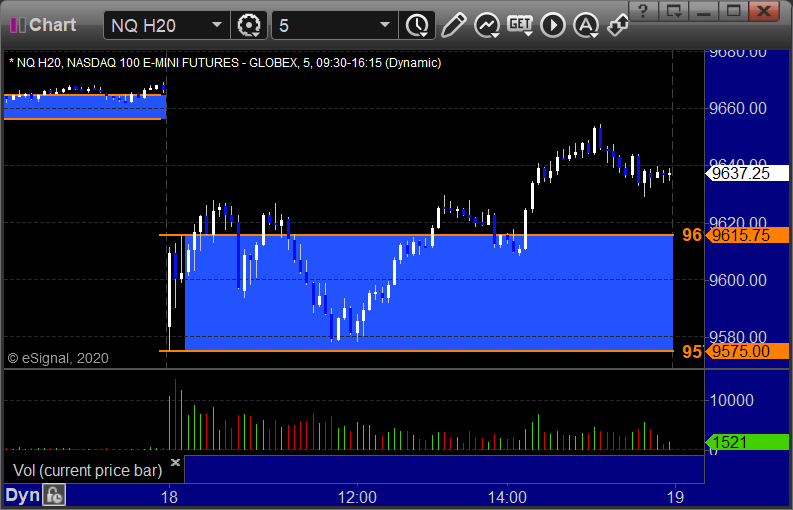793x510 pixels.
Task: Click the chart title NQ H20 description text
Action: (x=225, y=63)
